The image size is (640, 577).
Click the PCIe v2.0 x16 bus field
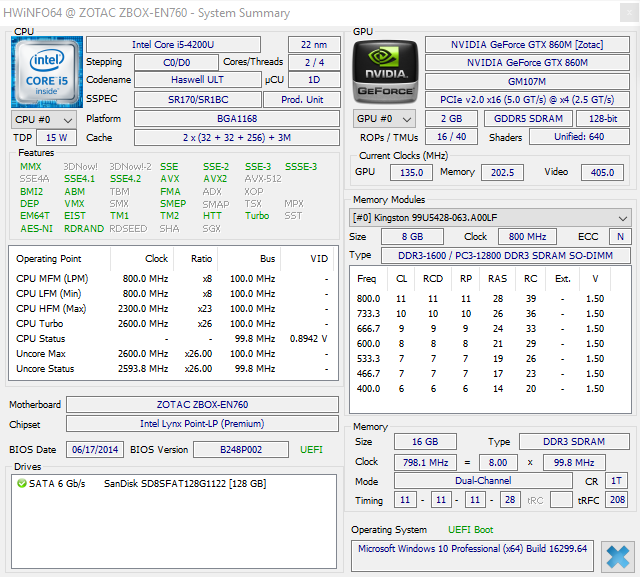coord(527,100)
